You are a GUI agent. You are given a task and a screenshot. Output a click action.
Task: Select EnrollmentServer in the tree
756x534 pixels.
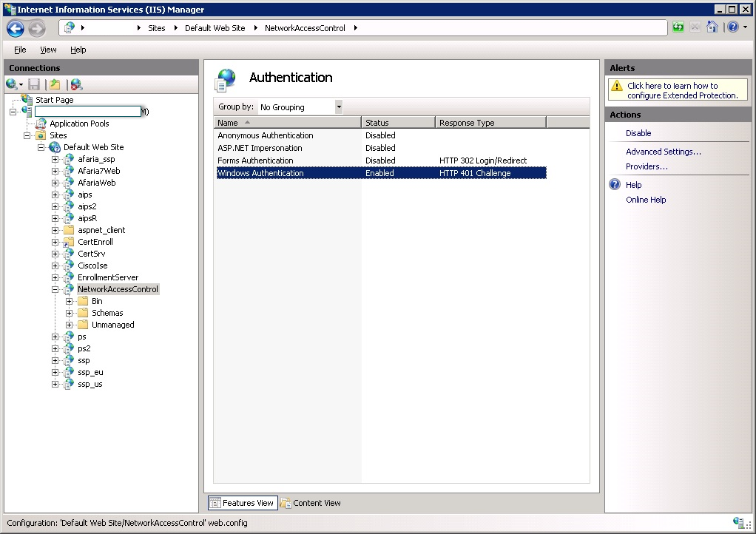tap(108, 277)
